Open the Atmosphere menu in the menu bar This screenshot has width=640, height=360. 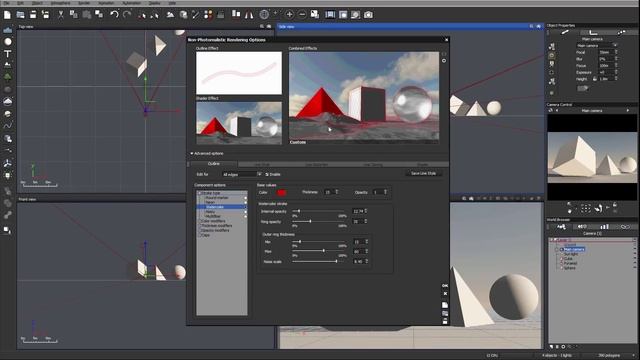pos(60,3)
